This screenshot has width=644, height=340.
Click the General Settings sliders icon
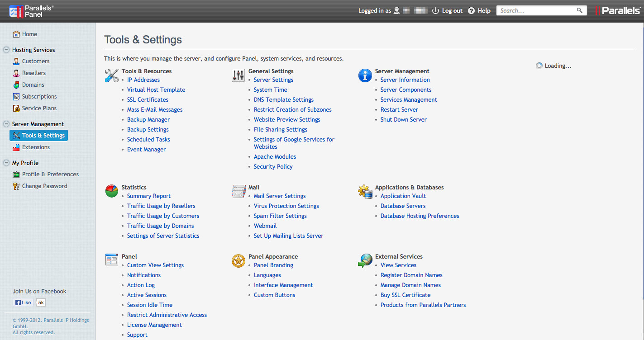[x=238, y=76]
